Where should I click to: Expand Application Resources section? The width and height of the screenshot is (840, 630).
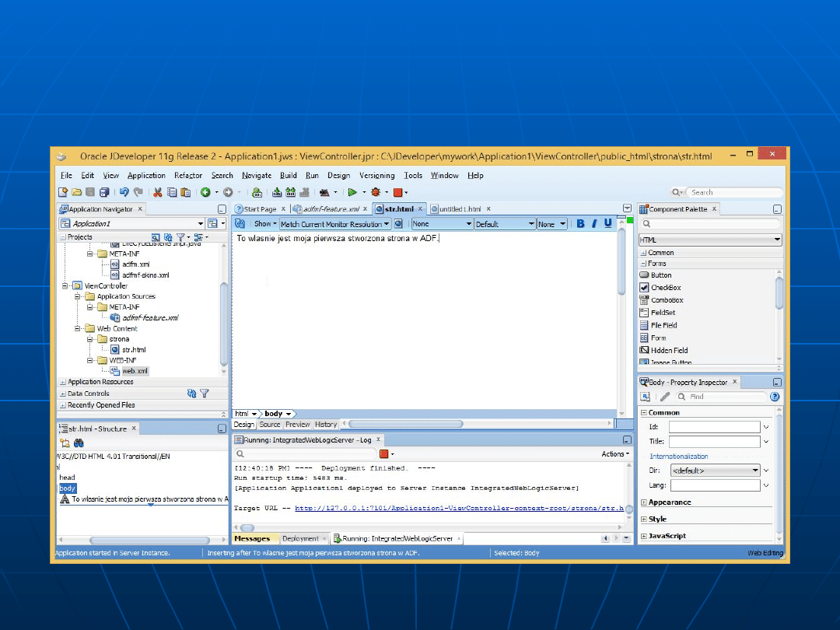(x=63, y=382)
